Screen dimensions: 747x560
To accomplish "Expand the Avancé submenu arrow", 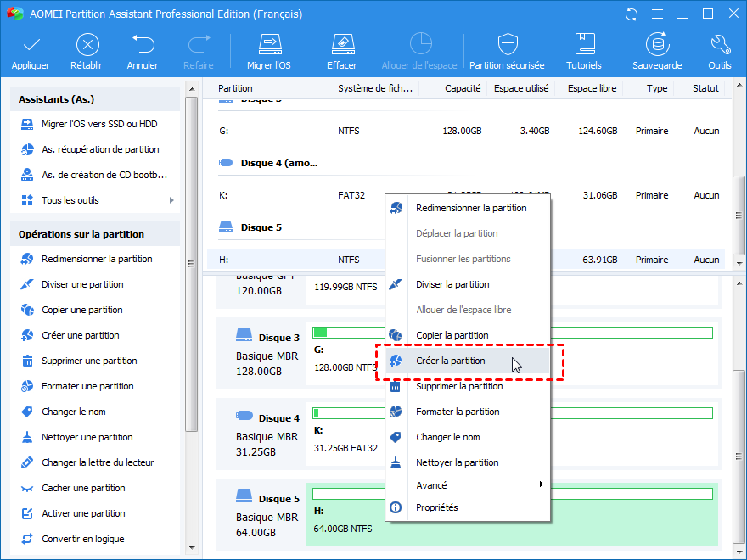I will (541, 484).
